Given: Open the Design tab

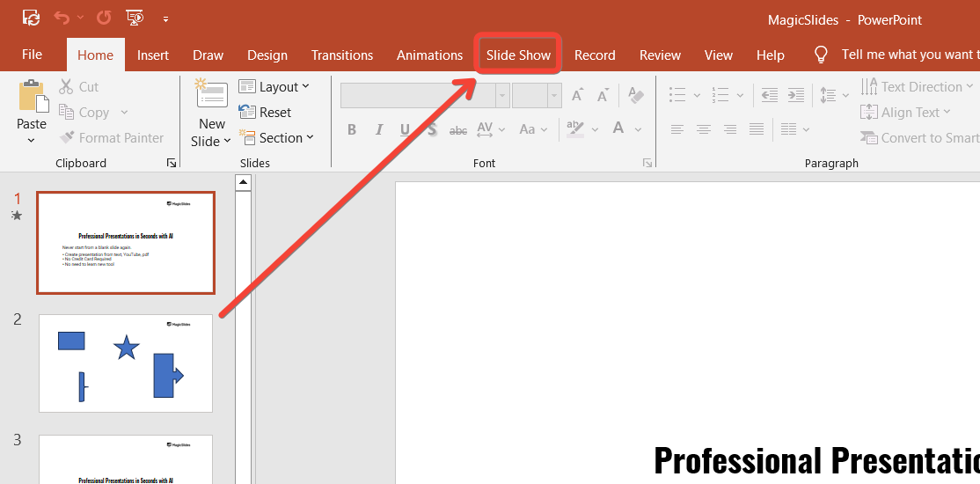Looking at the screenshot, I should (267, 55).
